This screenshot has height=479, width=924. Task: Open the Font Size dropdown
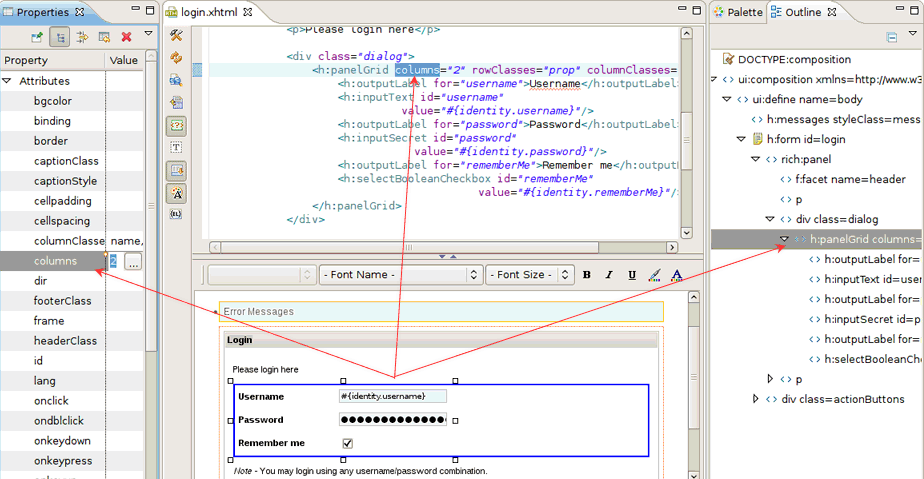click(x=529, y=275)
